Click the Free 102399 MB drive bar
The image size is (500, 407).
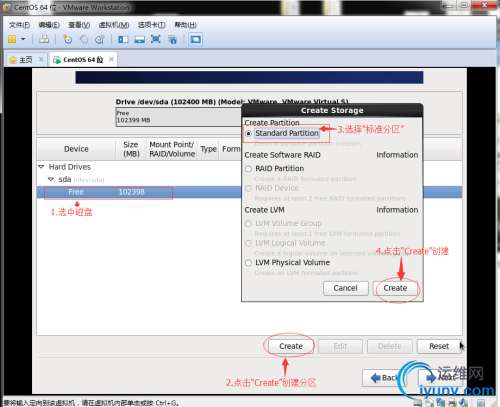(x=178, y=117)
